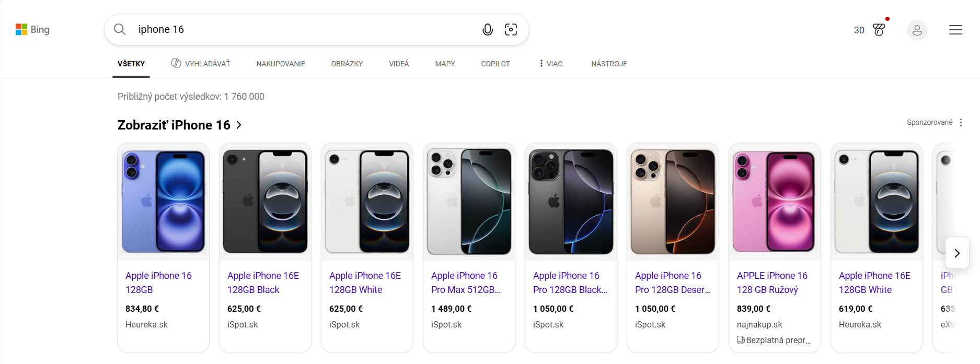Click the iPhone 16E Black product image
The height and width of the screenshot is (364, 980).
coord(265,202)
